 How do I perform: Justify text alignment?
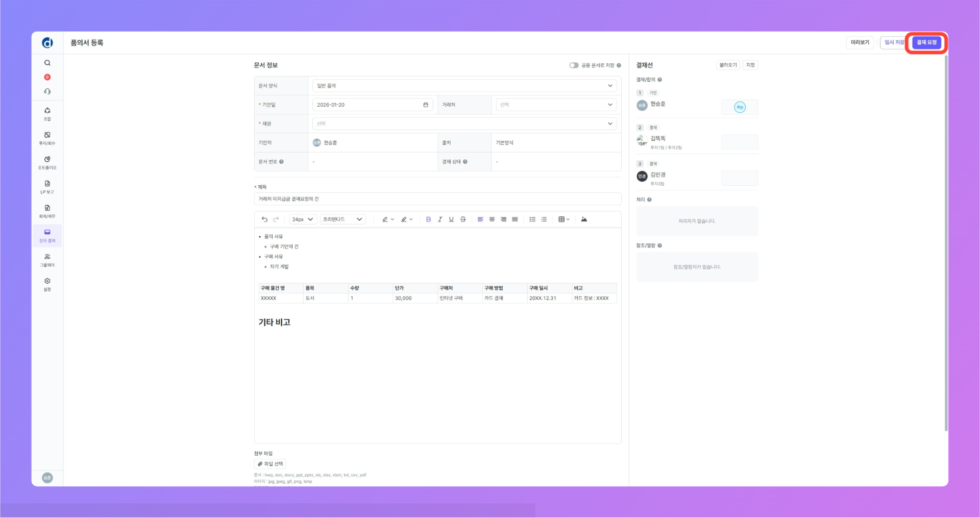[515, 219]
